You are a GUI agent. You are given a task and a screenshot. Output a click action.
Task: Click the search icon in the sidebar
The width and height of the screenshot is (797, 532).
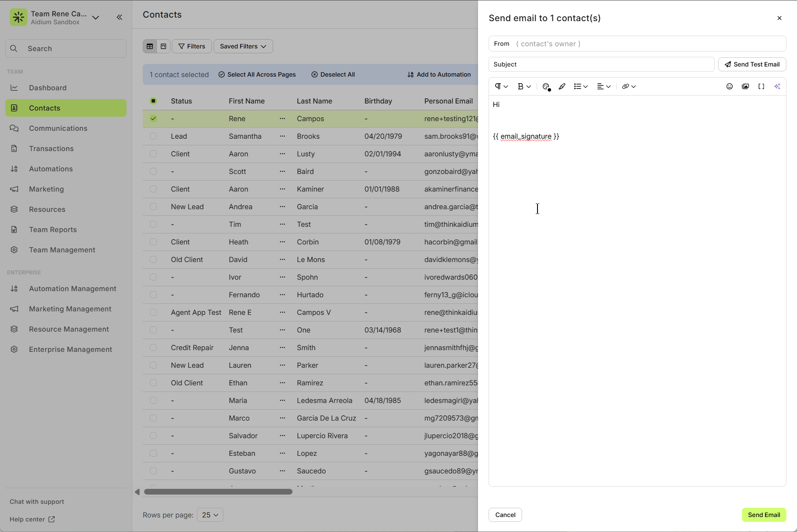click(x=14, y=48)
